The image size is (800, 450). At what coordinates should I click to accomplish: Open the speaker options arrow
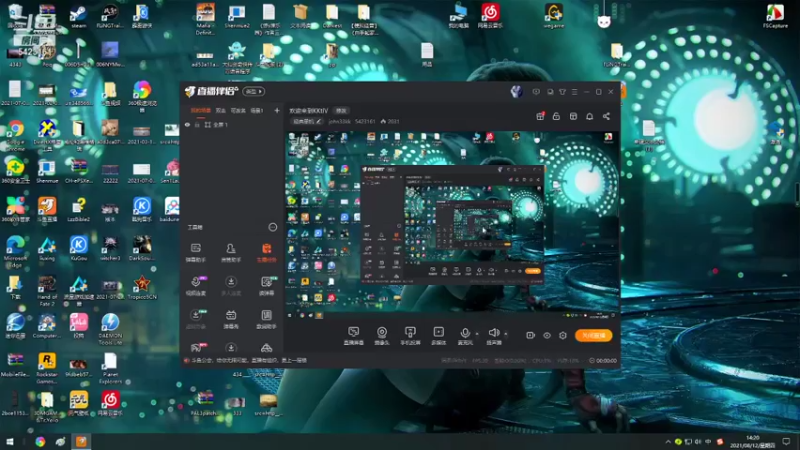506,334
